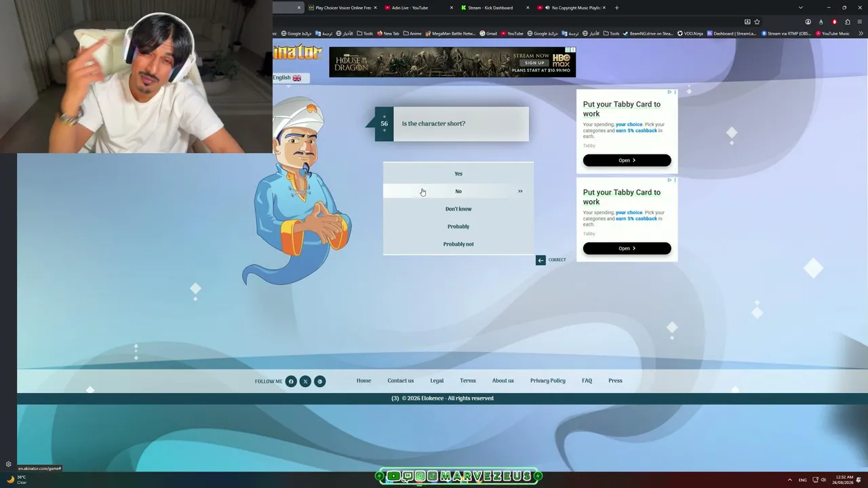Click the Instagram icon in the stream overlay
Viewport: 868px width, 488px height.
[x=420, y=476]
